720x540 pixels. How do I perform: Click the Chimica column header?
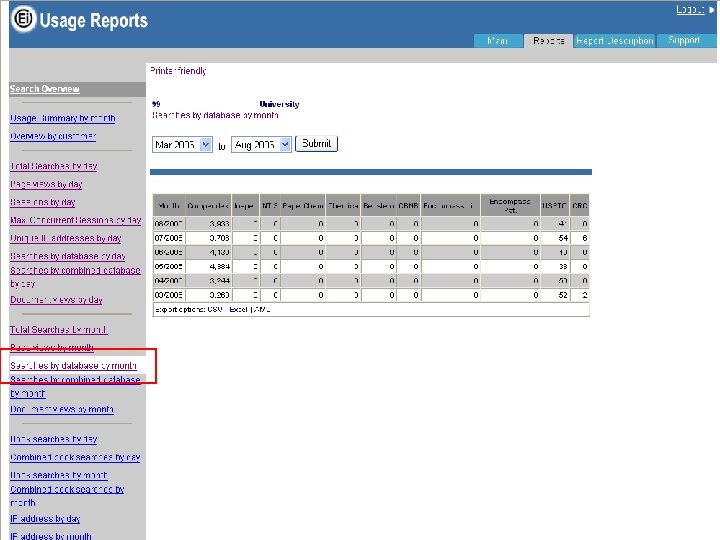point(343,206)
